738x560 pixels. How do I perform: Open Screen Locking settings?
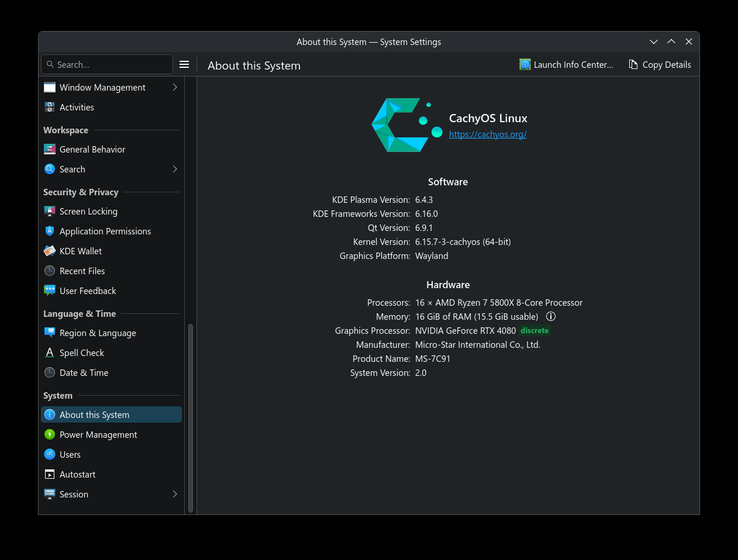(111, 211)
